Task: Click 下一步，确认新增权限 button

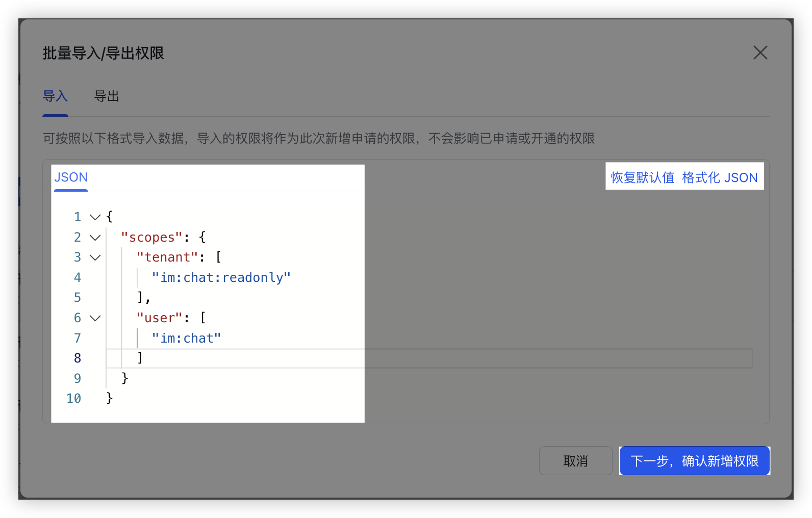Action: click(694, 461)
